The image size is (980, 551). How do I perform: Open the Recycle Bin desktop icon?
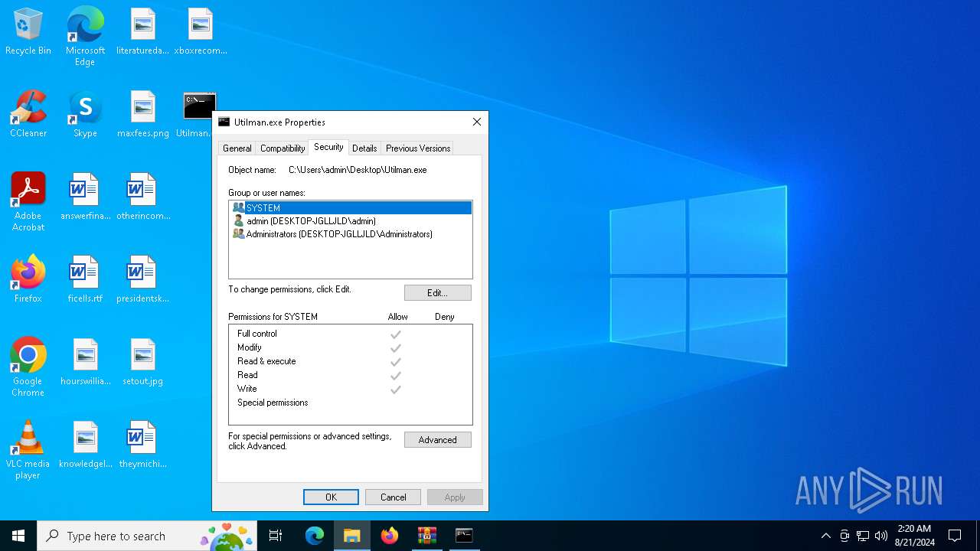[x=28, y=32]
